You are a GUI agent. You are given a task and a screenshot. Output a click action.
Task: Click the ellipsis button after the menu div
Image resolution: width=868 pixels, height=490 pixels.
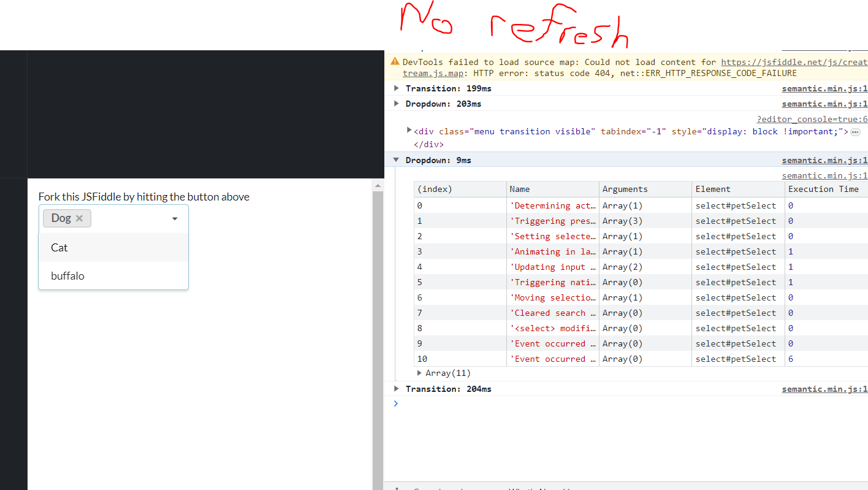tap(855, 132)
